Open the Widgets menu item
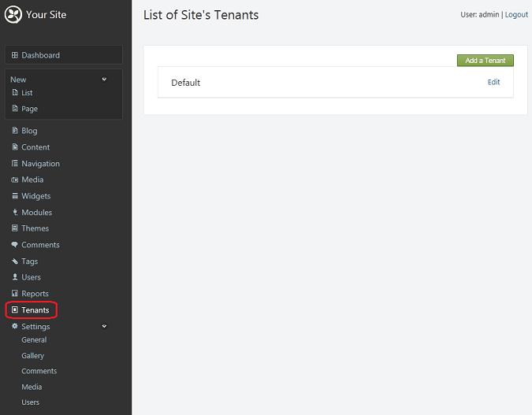 (x=36, y=196)
